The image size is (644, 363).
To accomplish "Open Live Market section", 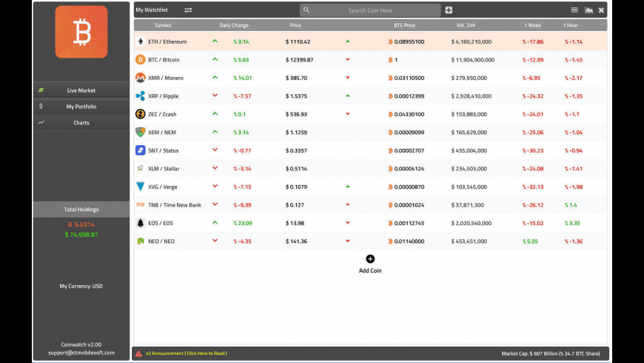I will coord(81,90).
